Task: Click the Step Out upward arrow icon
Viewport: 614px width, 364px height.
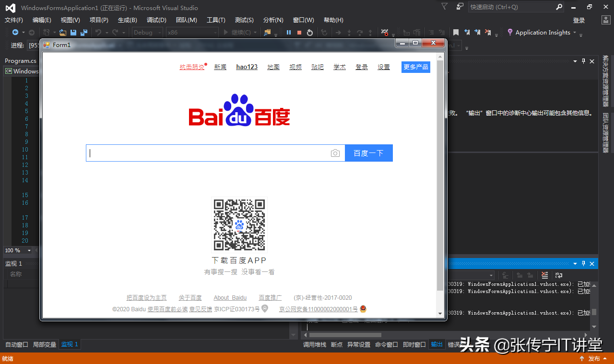Action: click(370, 33)
